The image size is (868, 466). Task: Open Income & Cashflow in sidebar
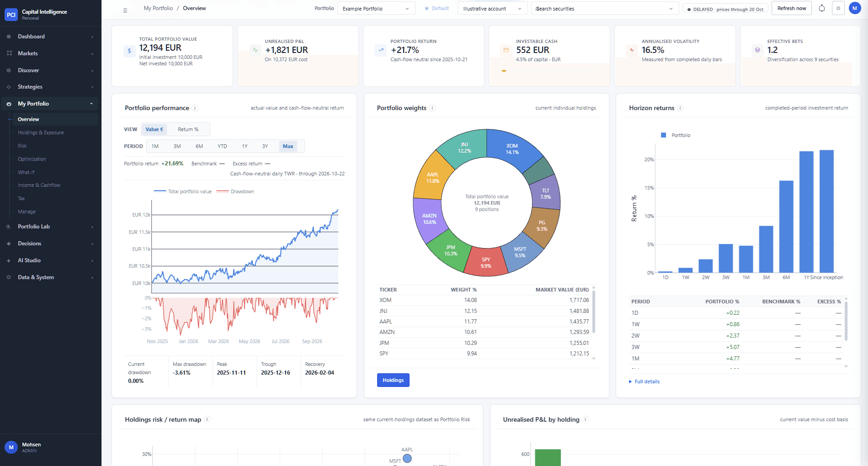click(x=39, y=185)
